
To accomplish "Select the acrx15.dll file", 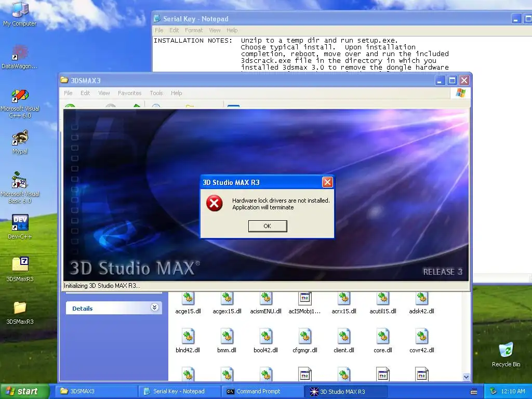I will [x=344, y=303].
